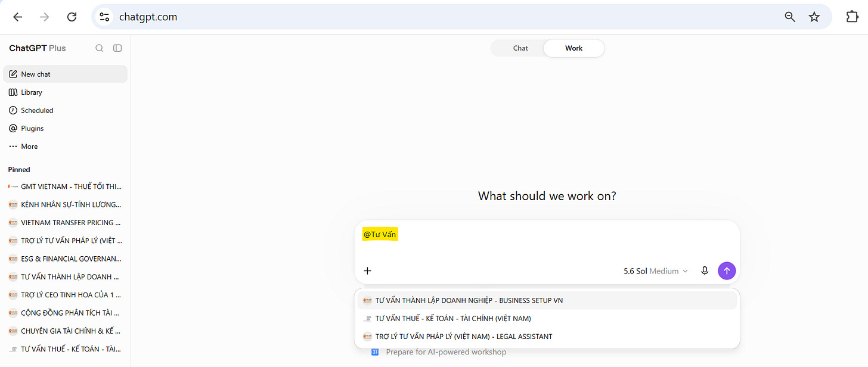
Task: Reload the chatgpt.com page
Action: (x=72, y=17)
